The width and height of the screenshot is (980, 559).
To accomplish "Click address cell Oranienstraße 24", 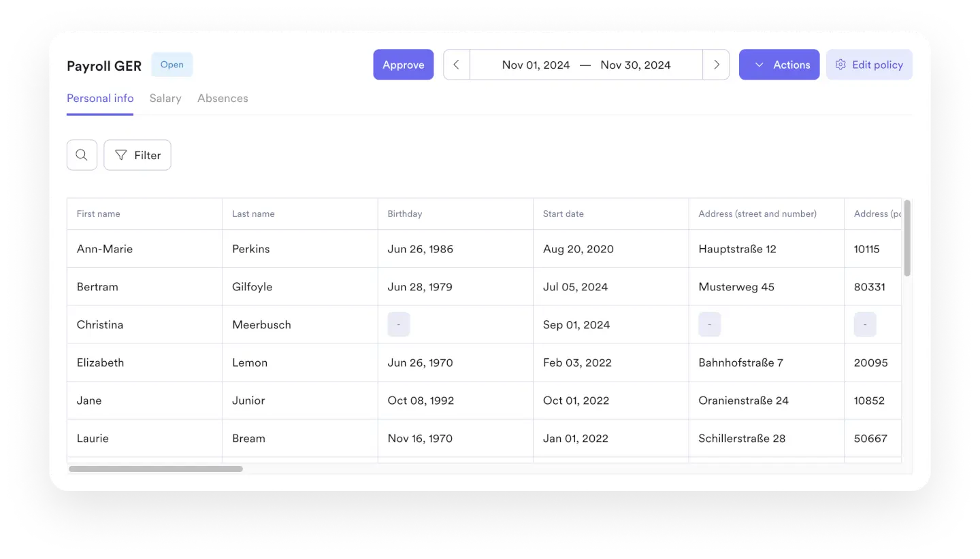I will (766, 401).
